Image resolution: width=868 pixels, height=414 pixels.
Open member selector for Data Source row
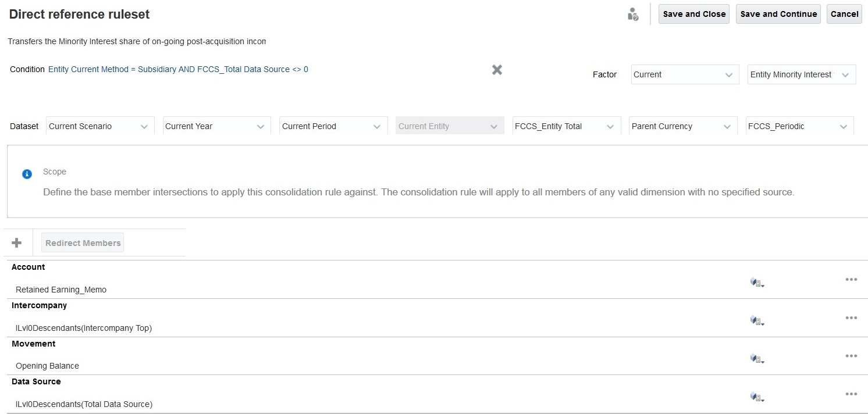tap(756, 397)
